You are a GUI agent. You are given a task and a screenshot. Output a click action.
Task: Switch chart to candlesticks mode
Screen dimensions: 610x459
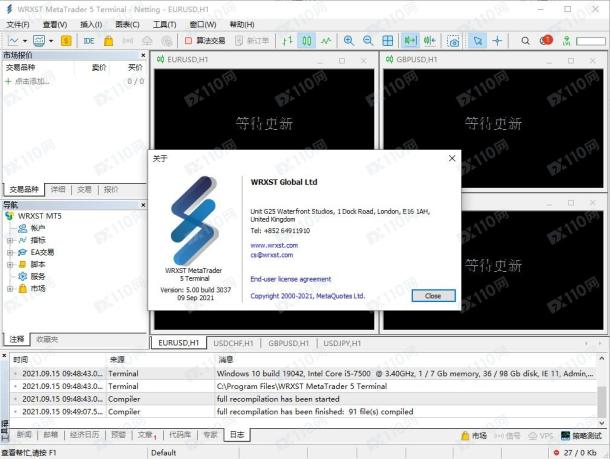pyautogui.click(x=307, y=40)
